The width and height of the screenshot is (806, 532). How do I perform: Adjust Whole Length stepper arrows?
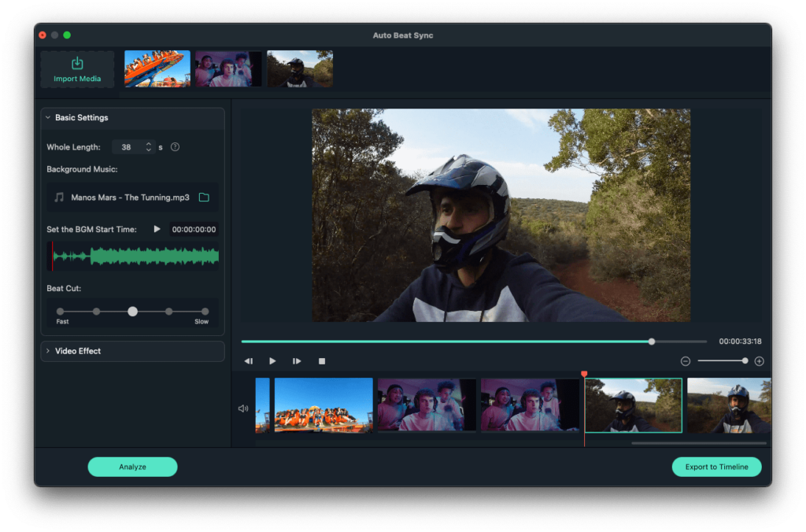point(148,147)
